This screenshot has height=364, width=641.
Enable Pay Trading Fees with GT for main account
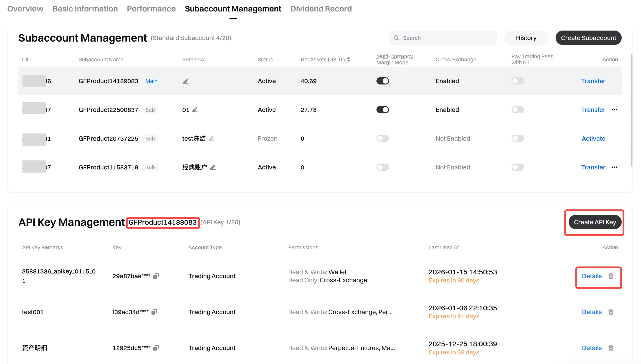(518, 81)
